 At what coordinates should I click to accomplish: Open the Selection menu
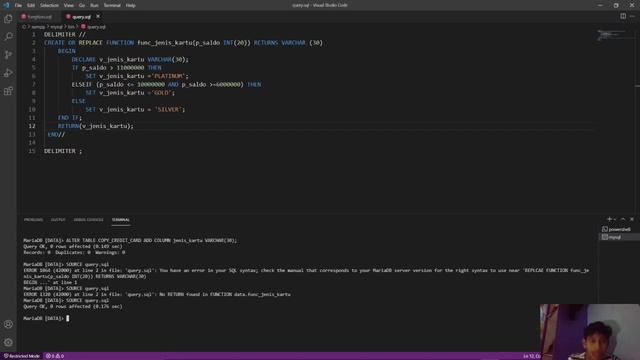click(x=49, y=5)
